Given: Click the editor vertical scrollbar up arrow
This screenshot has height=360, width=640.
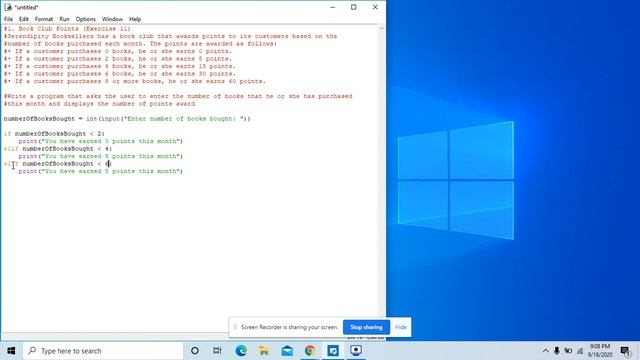Looking at the screenshot, I should coord(382,28).
